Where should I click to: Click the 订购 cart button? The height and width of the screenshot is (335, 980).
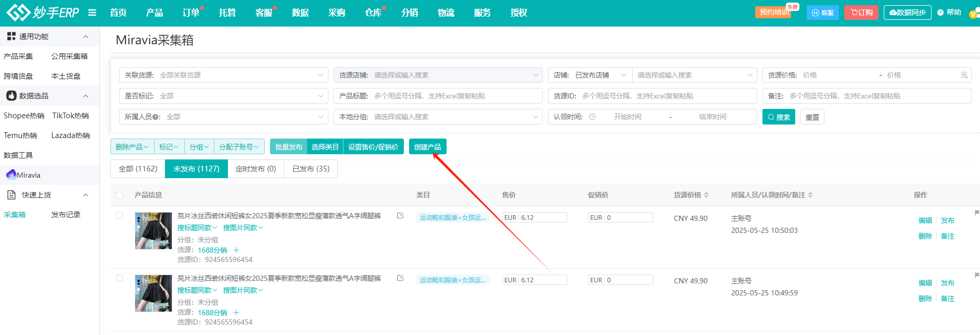pos(861,13)
